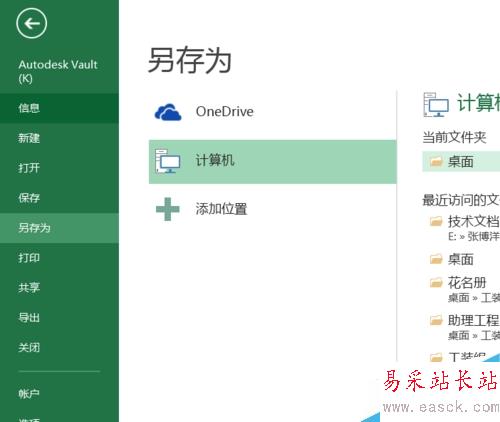Click folder icon next to current folder 桌面
Screen dimensions: 500x422
coord(436,162)
